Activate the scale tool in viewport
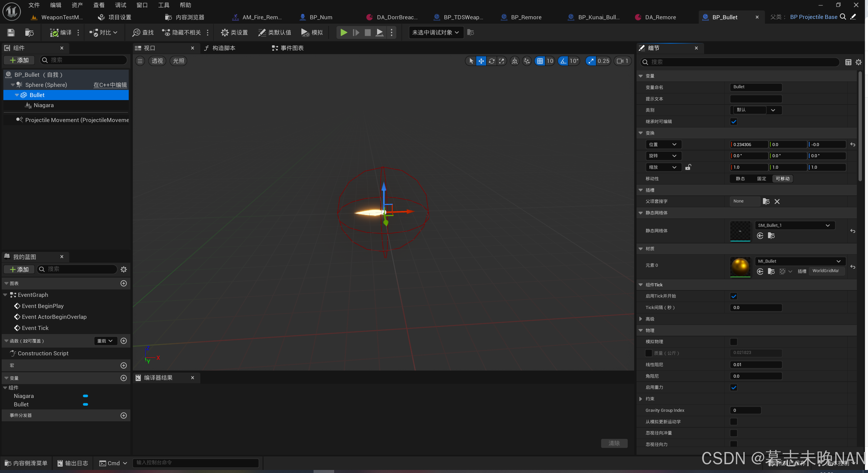Screen dimensions: 868x473 pos(502,61)
